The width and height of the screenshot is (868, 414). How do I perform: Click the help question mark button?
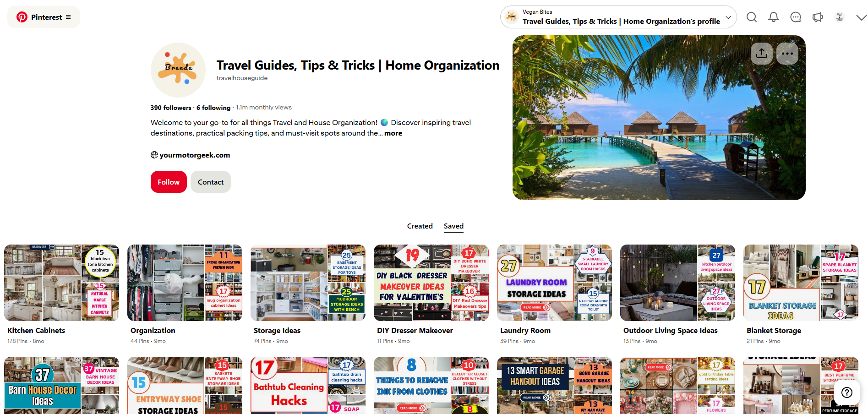847,392
